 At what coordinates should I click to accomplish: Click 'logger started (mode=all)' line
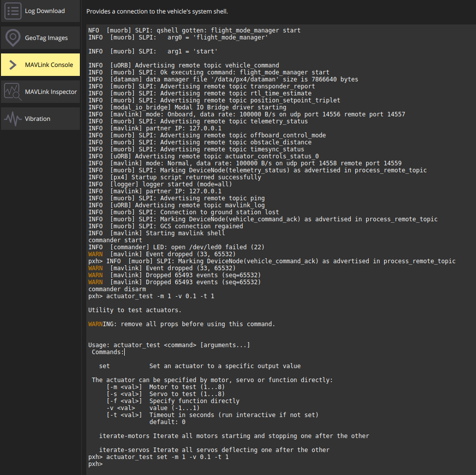160,184
